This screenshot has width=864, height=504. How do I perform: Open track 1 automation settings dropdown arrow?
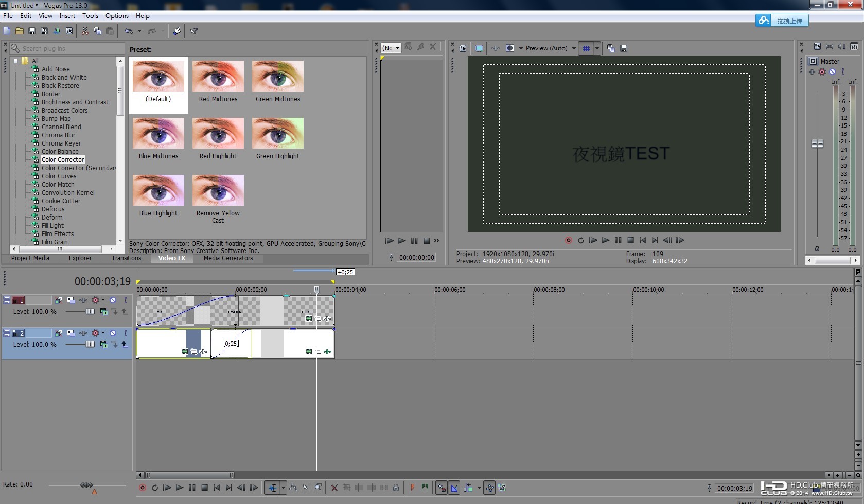(x=103, y=300)
